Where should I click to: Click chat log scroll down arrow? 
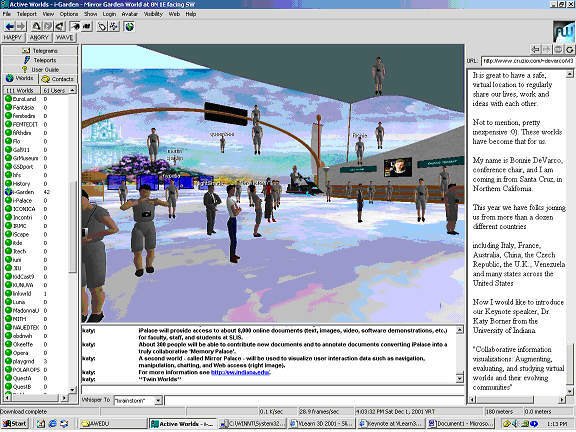click(460, 378)
